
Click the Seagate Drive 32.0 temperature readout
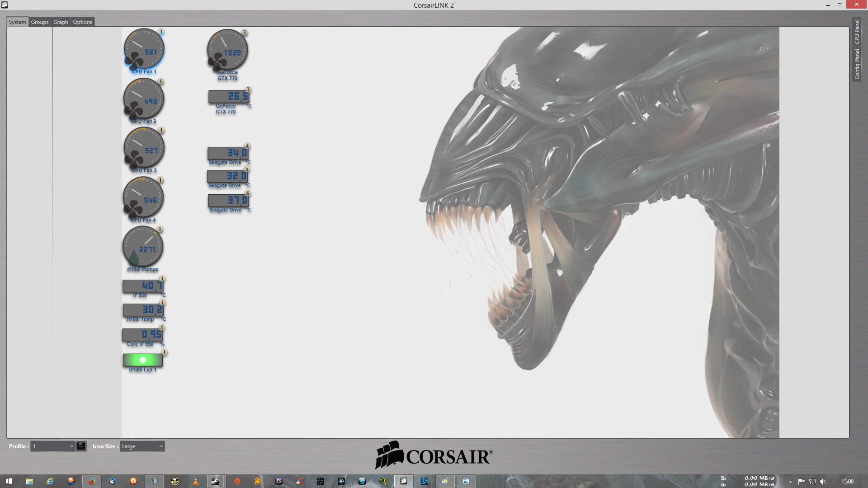click(227, 176)
